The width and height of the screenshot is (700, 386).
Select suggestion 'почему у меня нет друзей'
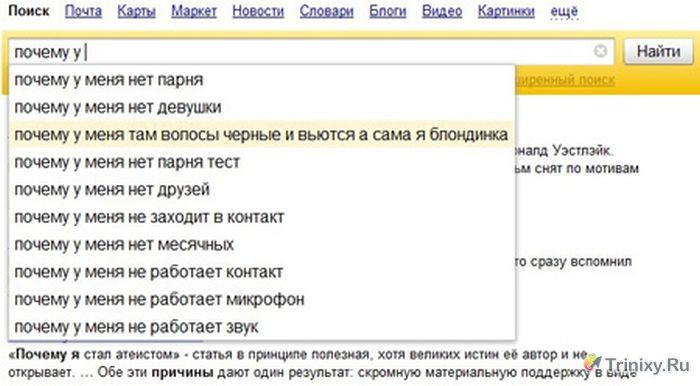(262, 190)
